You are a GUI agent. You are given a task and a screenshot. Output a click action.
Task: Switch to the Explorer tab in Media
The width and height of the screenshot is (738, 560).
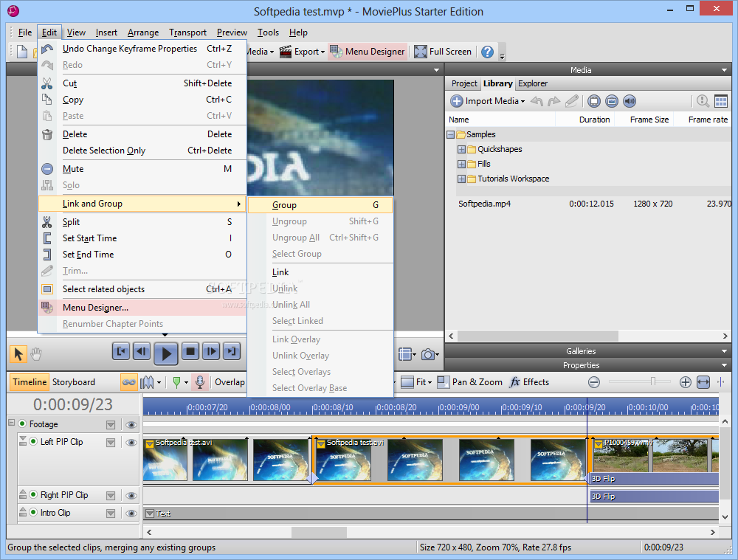(x=532, y=84)
